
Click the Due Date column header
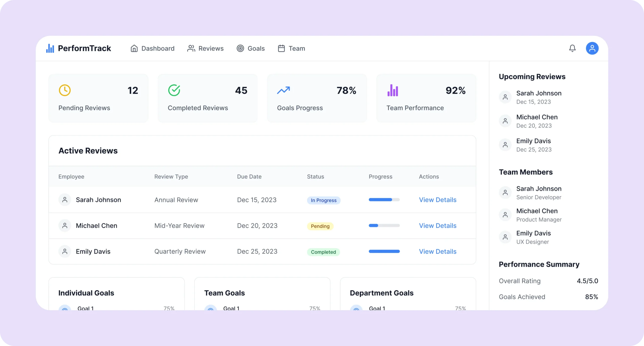pos(249,177)
